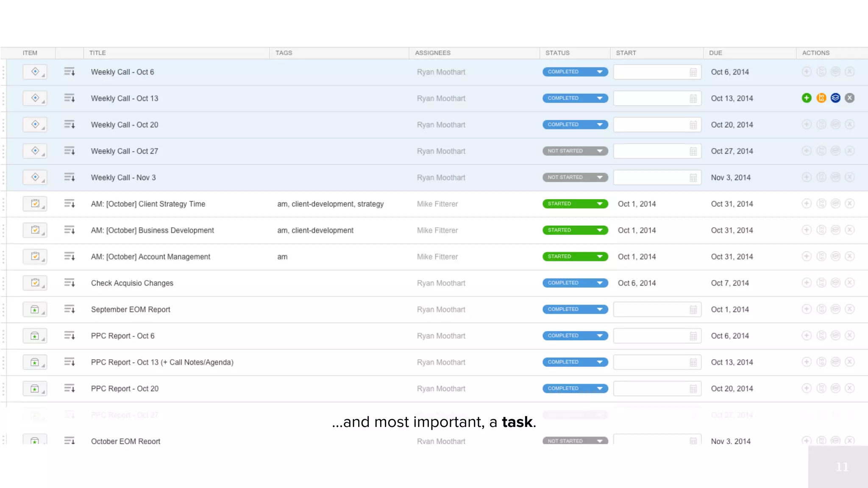The height and width of the screenshot is (488, 868).
Task: Click the reorder icon beside PPC Report - Oct 13
Action: tap(70, 362)
